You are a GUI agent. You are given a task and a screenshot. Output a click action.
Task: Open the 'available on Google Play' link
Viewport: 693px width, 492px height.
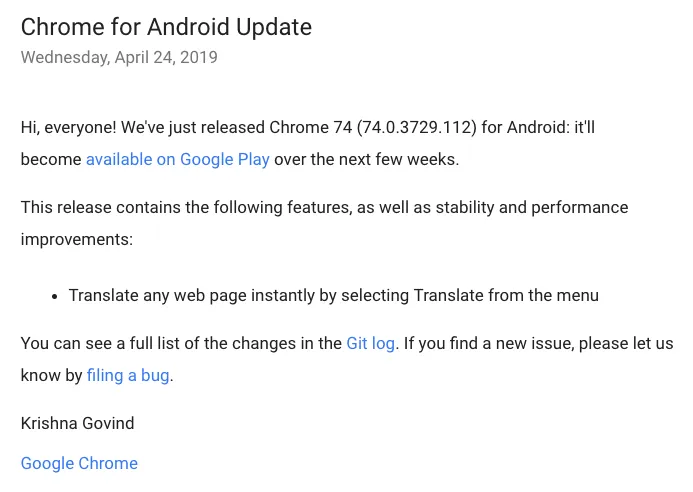177,160
